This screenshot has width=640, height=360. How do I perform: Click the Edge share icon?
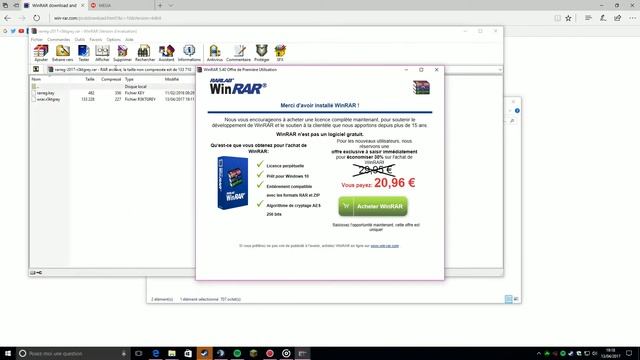tap(618, 18)
